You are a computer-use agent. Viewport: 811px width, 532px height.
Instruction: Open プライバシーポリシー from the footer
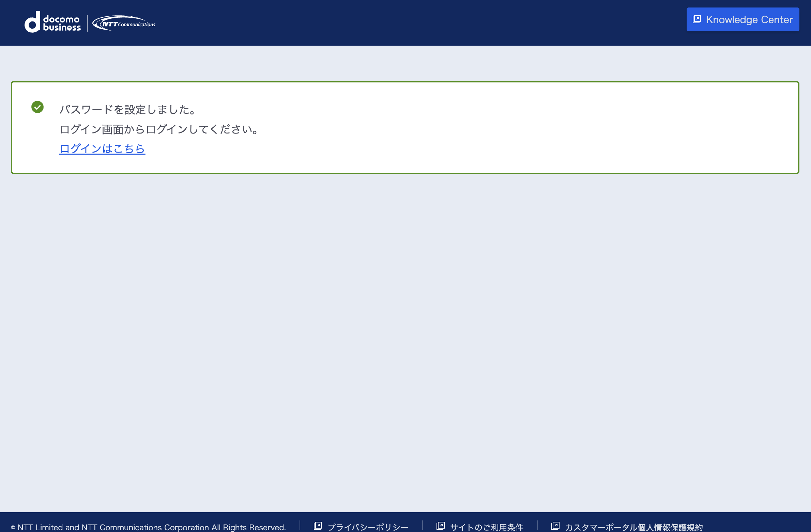click(367, 527)
